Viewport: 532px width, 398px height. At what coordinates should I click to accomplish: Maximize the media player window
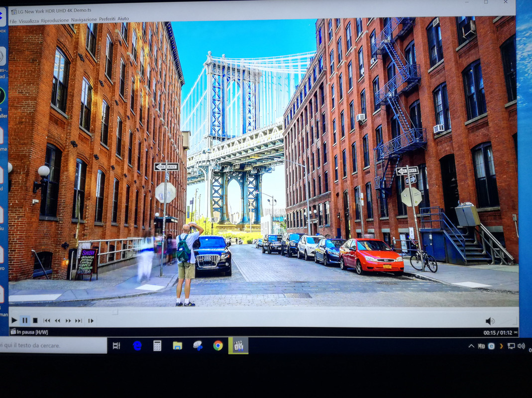[486, 2]
